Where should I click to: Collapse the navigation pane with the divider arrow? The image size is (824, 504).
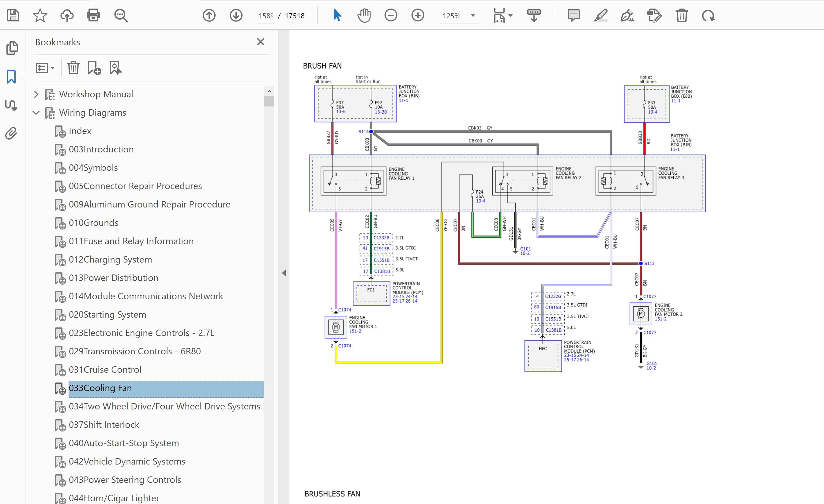tap(284, 273)
